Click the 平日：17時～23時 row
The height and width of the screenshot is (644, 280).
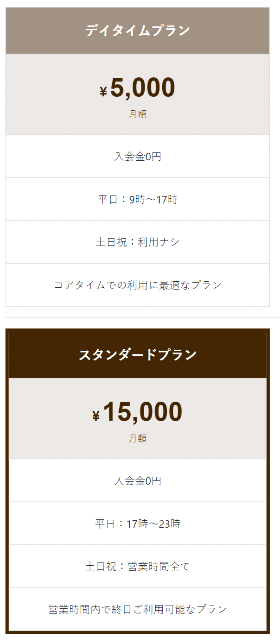(x=137, y=524)
